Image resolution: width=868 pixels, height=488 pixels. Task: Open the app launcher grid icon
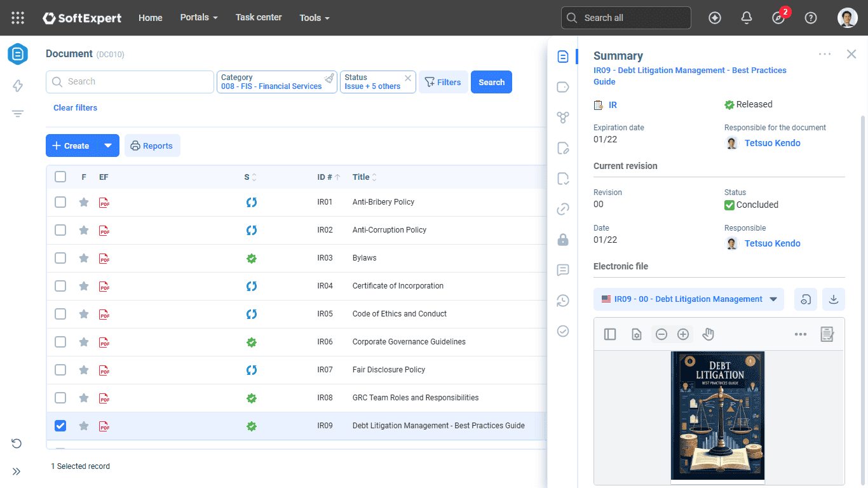click(18, 18)
